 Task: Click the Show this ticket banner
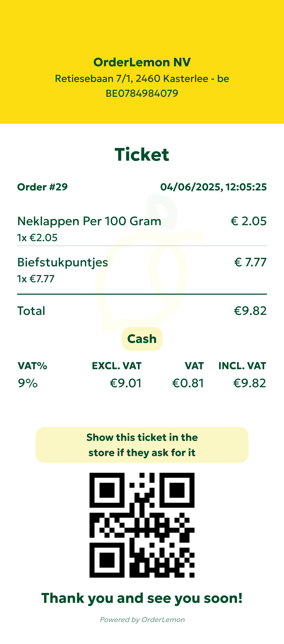(142, 445)
